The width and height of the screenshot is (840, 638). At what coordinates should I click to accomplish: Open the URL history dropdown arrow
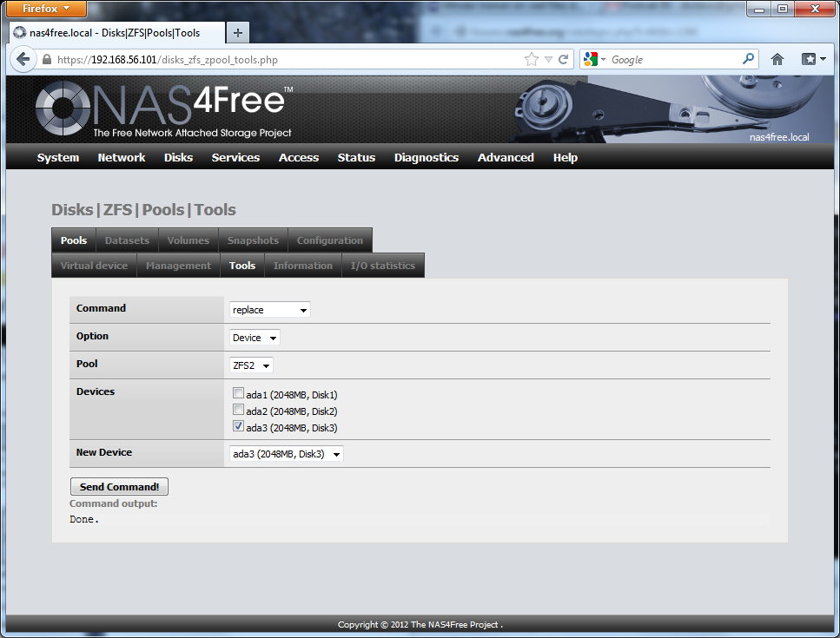[x=548, y=59]
